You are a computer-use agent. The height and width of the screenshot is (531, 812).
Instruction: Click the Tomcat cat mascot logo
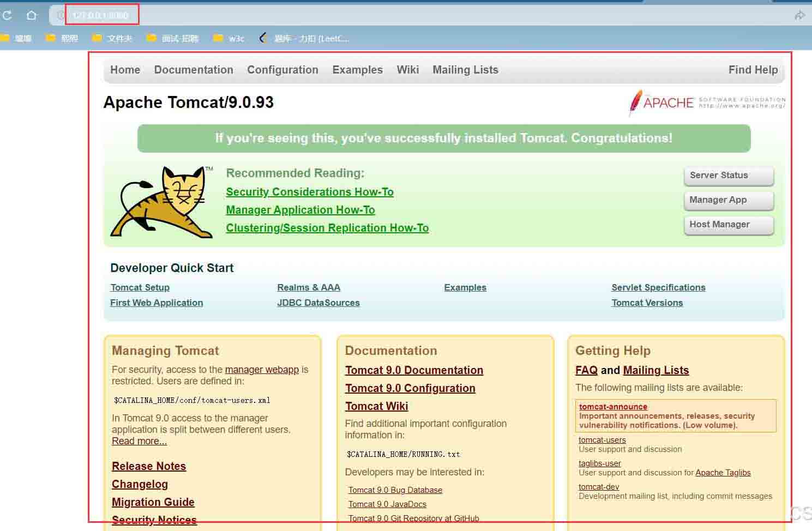coord(162,202)
